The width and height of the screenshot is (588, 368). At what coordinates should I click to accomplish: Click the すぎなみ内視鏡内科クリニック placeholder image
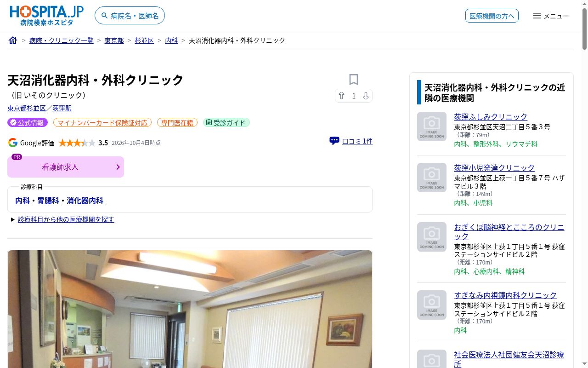pyautogui.click(x=432, y=305)
